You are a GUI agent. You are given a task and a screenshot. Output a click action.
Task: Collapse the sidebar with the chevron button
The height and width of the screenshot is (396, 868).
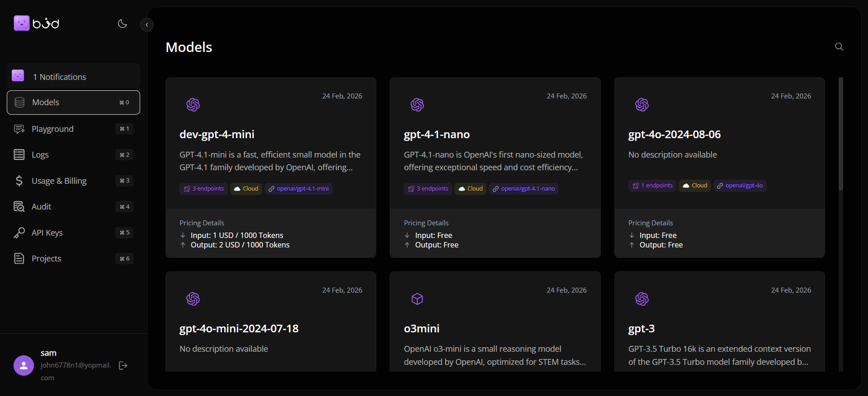tap(147, 25)
